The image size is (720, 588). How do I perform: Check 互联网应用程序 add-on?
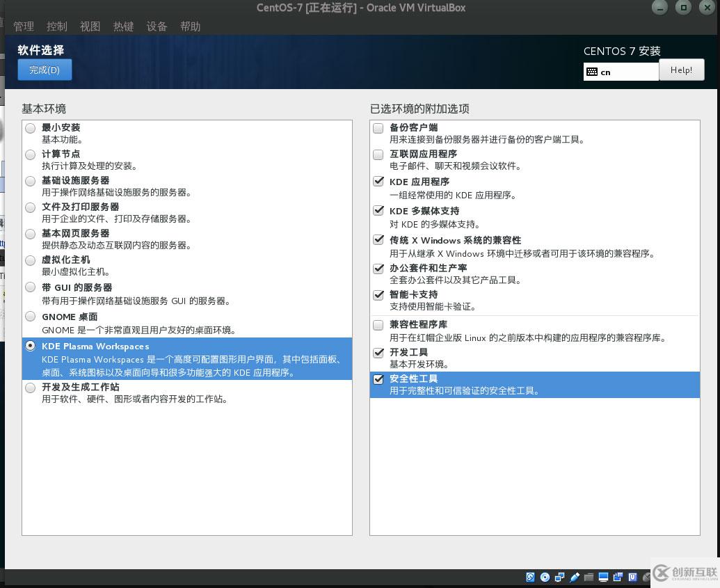coord(378,154)
